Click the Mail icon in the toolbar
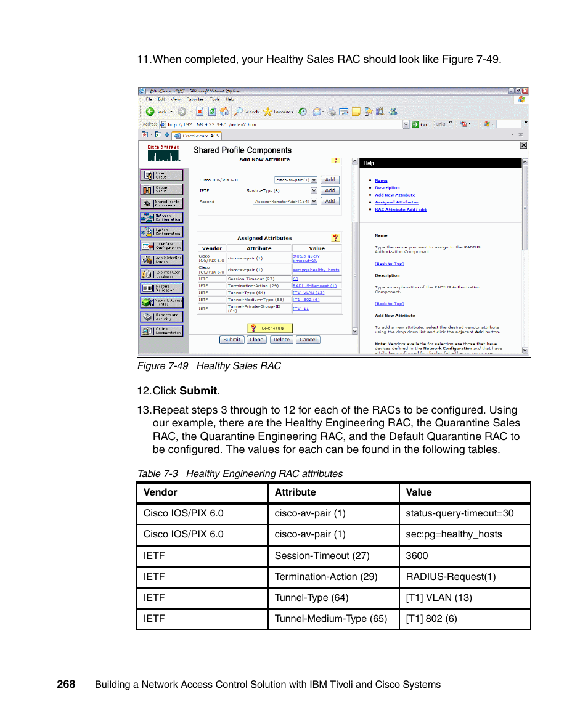 click(317, 112)
